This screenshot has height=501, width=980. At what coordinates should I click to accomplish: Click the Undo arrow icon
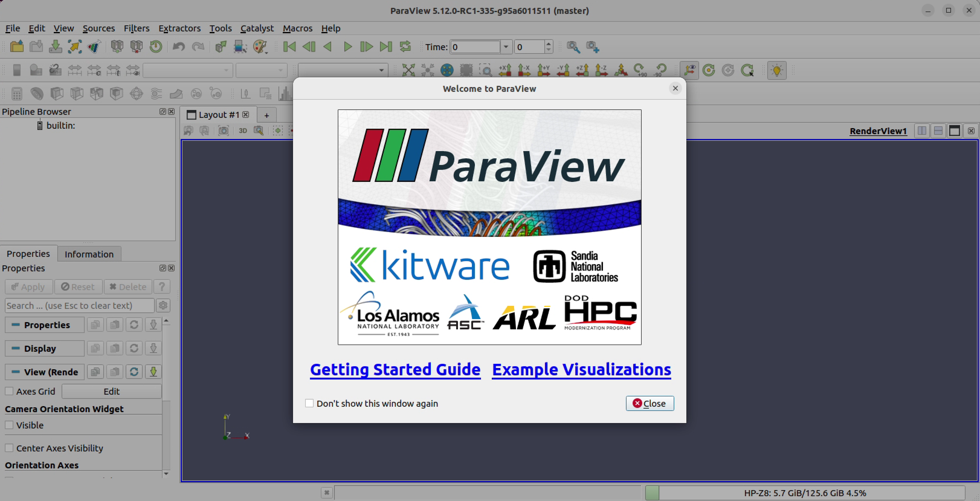tap(179, 47)
